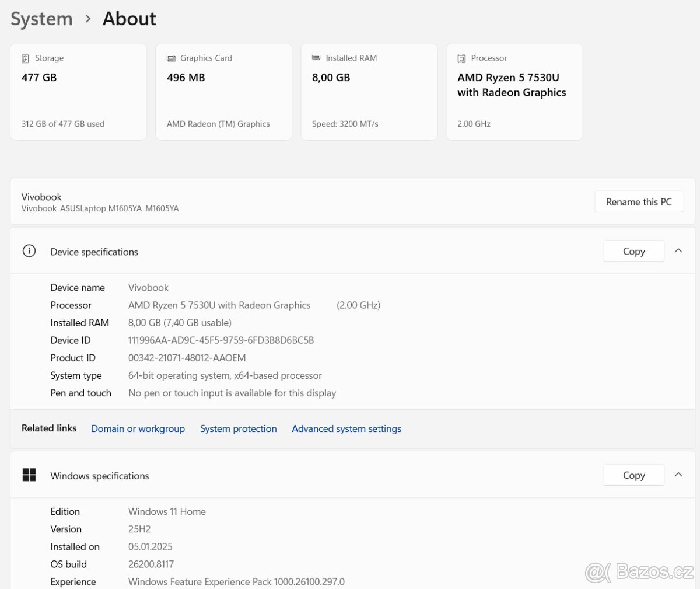Collapse the Windows specifications section chevron
This screenshot has height=589, width=700.
[678, 475]
